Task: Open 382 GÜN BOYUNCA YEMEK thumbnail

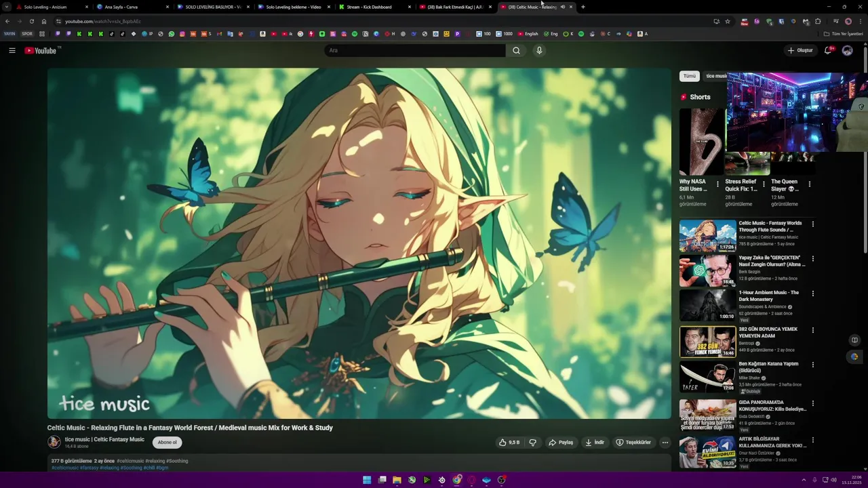Action: pyautogui.click(x=708, y=342)
